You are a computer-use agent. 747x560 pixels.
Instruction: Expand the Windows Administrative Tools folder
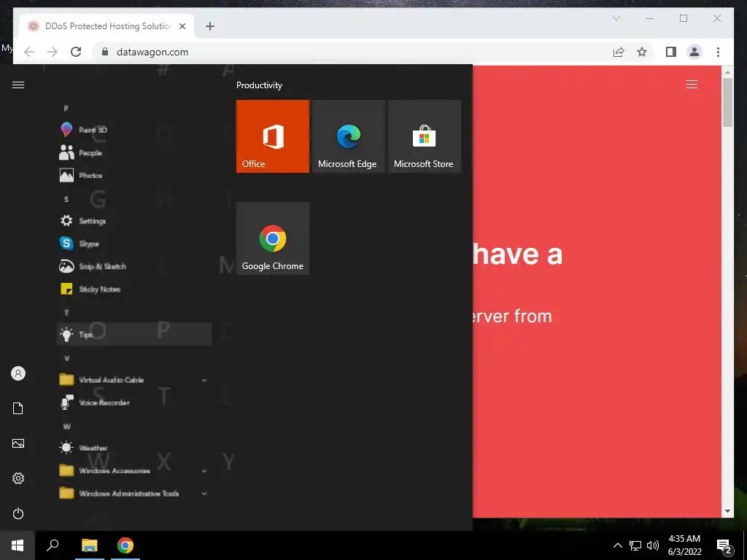pos(134,494)
